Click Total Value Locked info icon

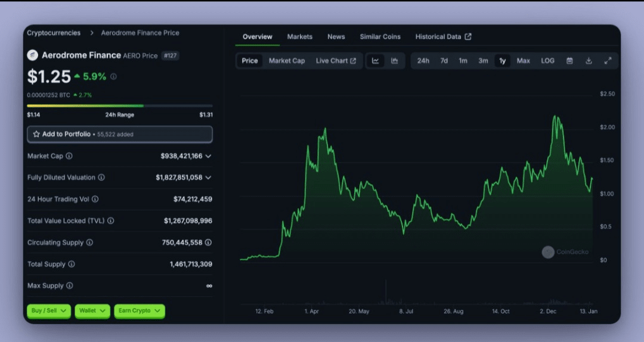[x=110, y=221]
